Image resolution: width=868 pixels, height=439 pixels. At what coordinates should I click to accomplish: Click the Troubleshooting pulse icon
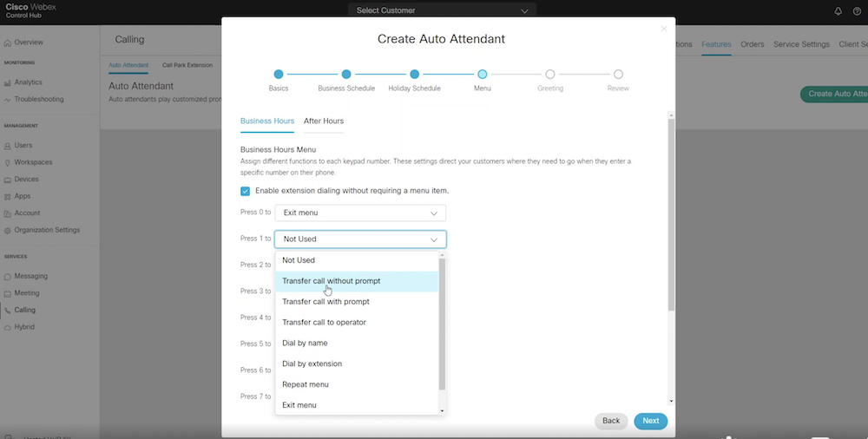[x=8, y=100]
